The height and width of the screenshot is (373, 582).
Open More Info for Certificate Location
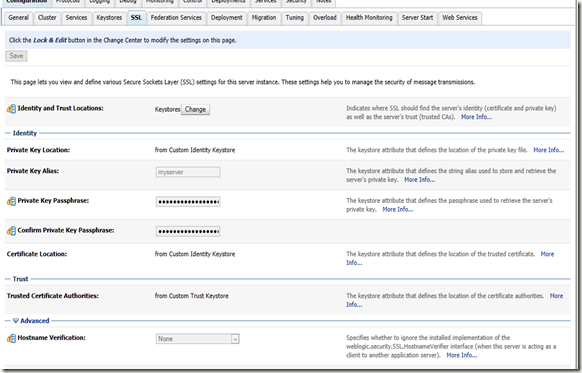pyautogui.click(x=547, y=254)
